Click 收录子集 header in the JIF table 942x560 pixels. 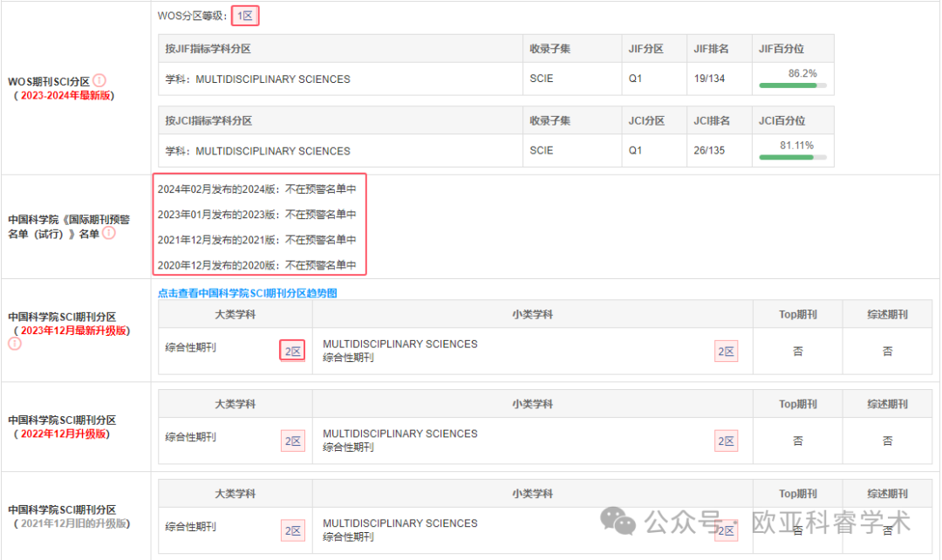coord(549,49)
